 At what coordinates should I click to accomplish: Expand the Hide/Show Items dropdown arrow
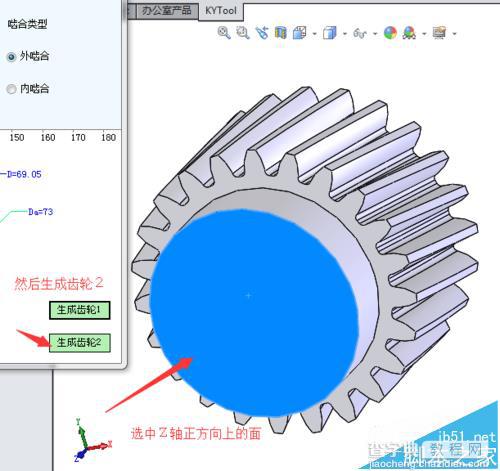pos(375,33)
